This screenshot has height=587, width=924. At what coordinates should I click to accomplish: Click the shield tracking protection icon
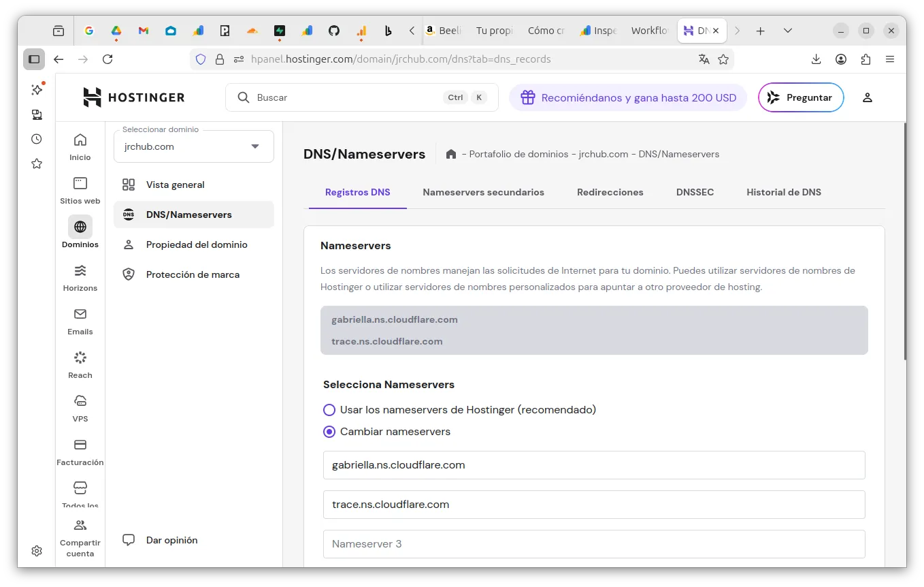point(201,59)
